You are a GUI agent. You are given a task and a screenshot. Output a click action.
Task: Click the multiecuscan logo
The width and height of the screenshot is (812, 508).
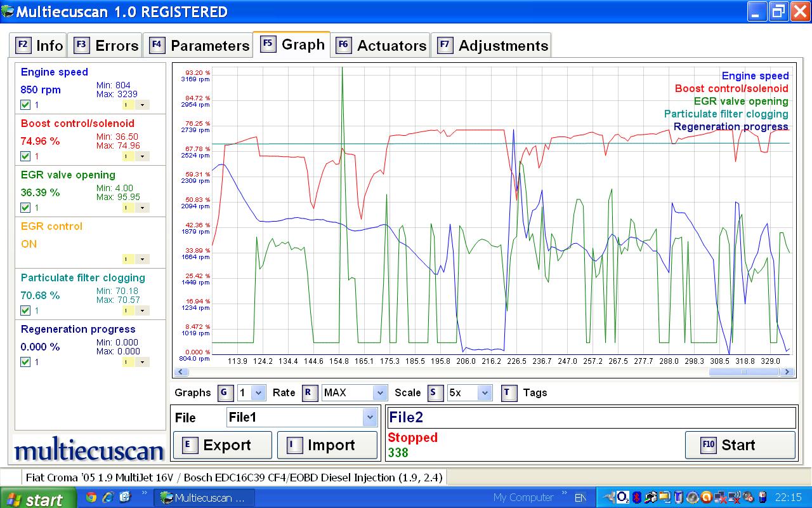(89, 451)
